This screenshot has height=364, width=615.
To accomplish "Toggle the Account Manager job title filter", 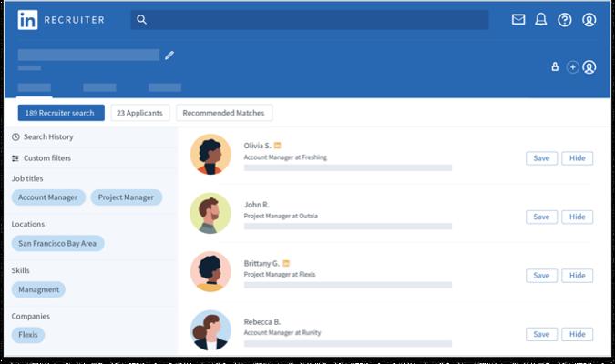I will (49, 197).
